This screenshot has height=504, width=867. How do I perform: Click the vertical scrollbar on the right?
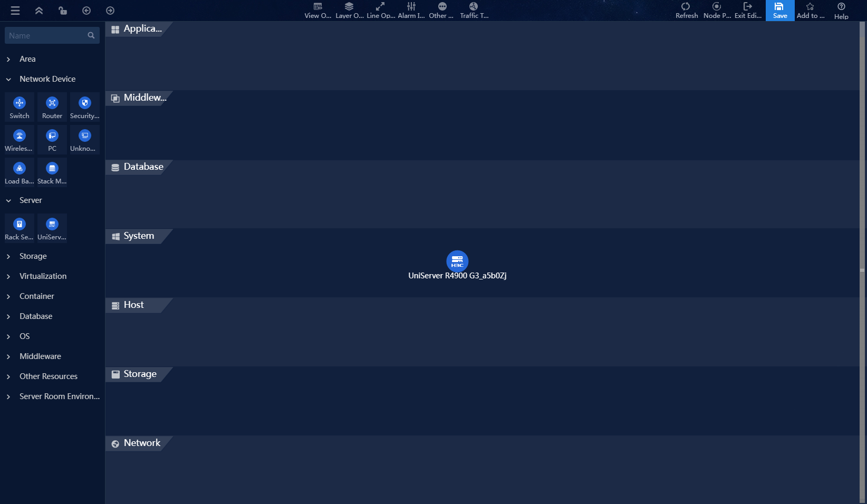click(862, 263)
